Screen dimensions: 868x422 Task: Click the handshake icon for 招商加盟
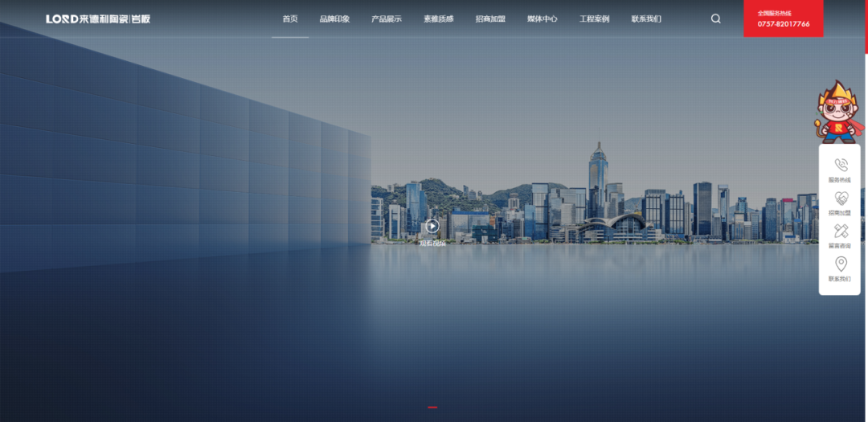[x=841, y=199]
